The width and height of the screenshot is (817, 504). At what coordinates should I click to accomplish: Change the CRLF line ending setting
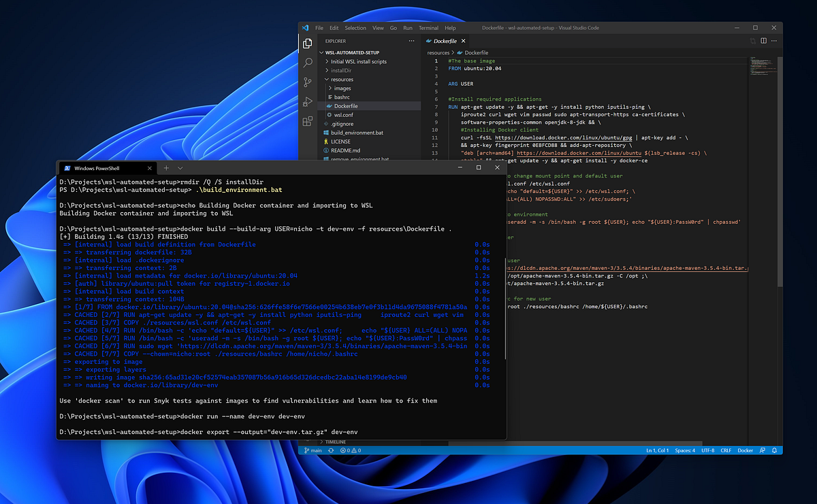(x=725, y=450)
